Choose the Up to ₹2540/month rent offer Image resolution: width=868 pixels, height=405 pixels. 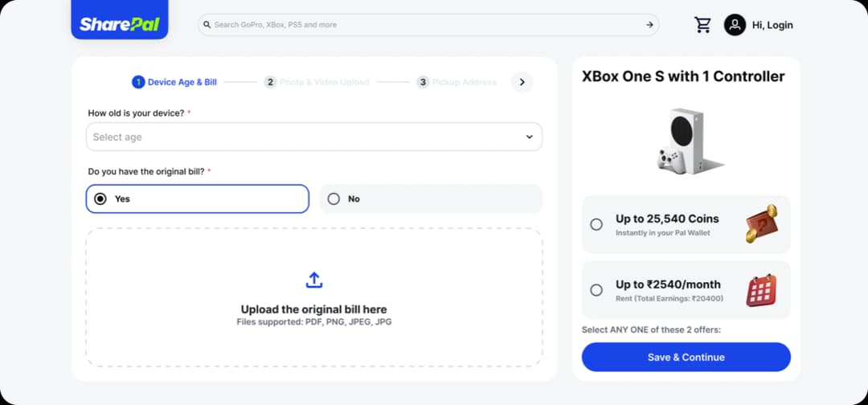point(596,290)
